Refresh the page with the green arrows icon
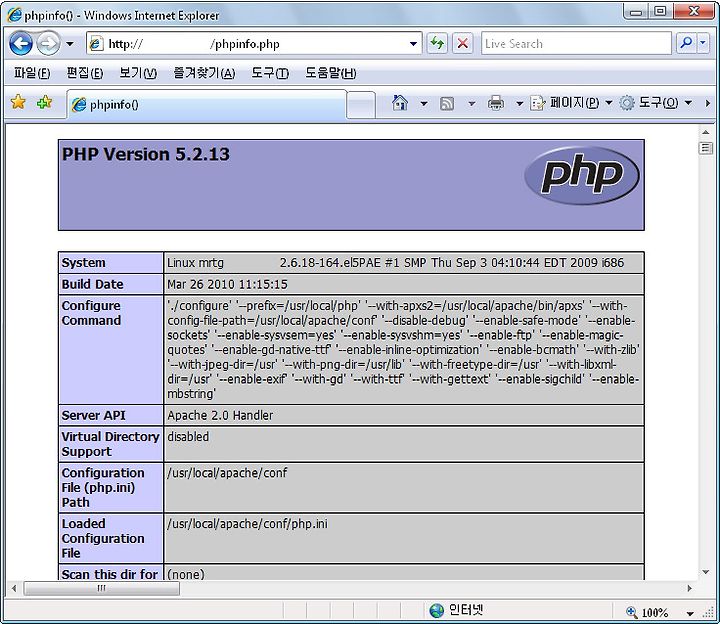 tap(437, 44)
